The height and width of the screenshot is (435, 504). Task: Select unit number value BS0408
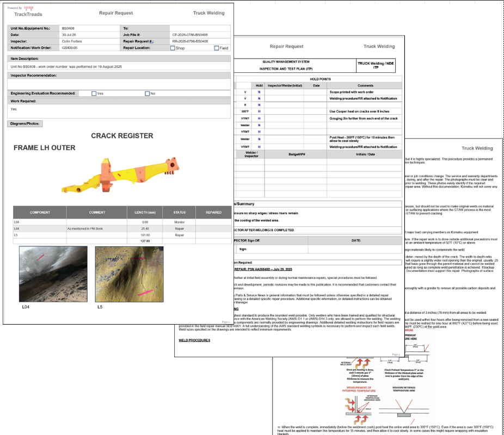click(x=68, y=28)
